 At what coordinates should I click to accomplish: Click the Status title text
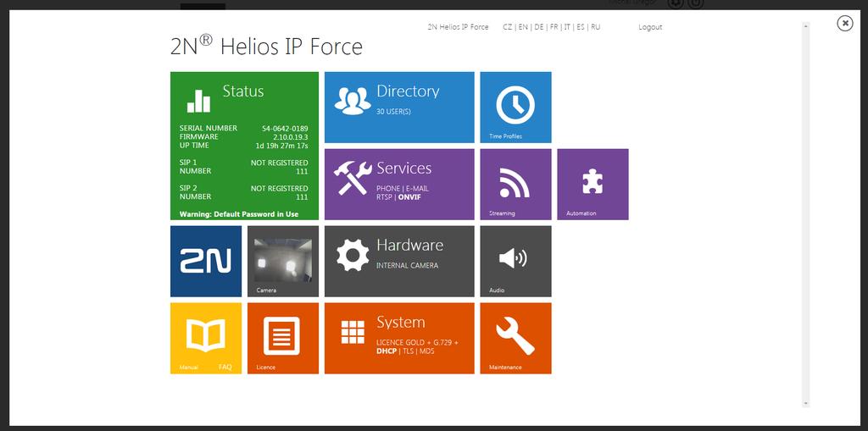point(243,91)
